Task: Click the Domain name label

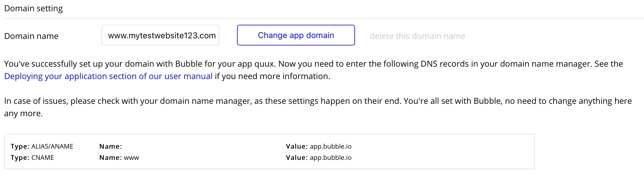Action: click(x=31, y=36)
